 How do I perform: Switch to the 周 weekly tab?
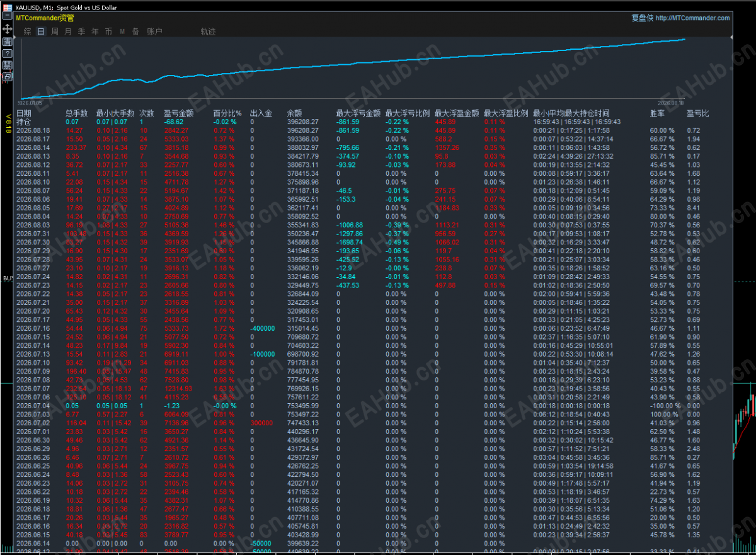[x=55, y=31]
